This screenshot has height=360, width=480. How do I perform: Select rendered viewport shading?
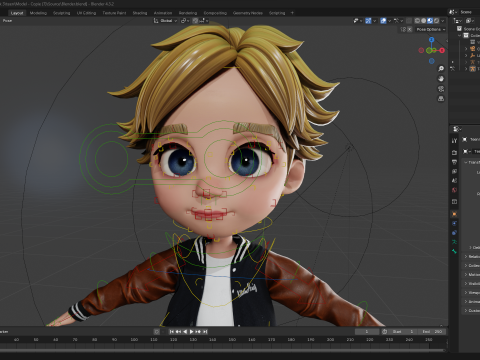coord(436,21)
